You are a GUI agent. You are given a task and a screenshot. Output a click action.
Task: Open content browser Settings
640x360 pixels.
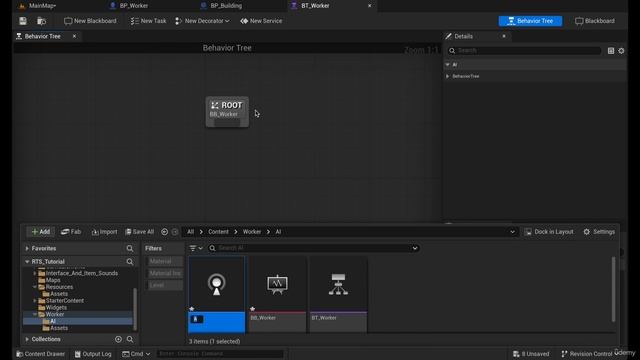coord(599,232)
